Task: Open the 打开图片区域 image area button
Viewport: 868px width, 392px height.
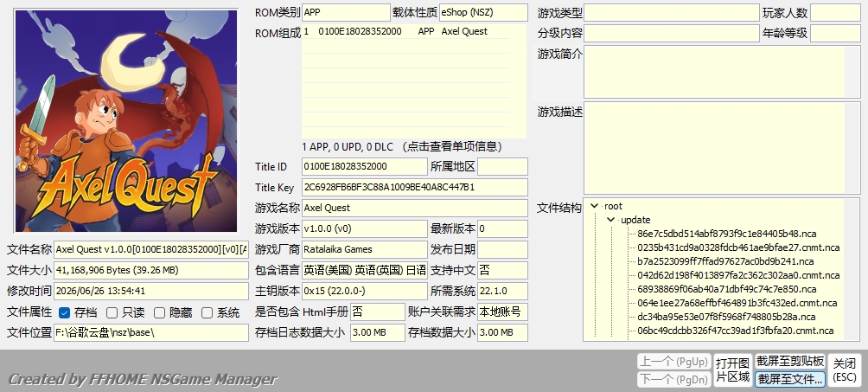Action: click(x=733, y=370)
